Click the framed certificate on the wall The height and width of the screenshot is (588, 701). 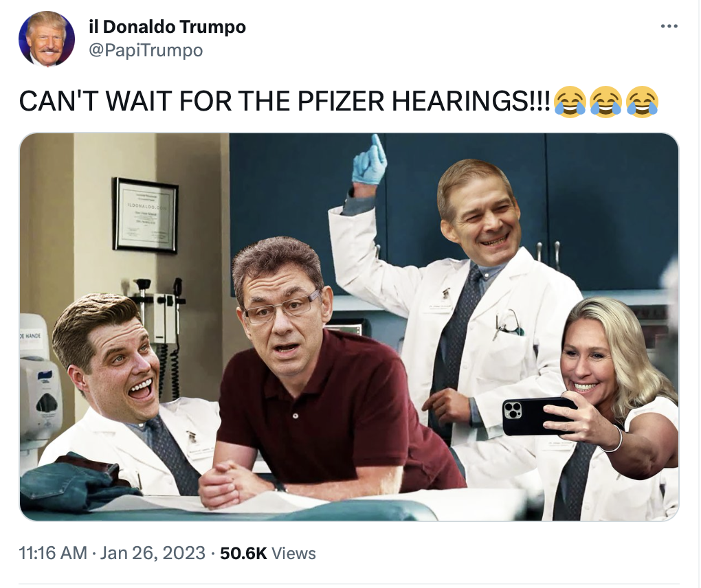click(145, 215)
